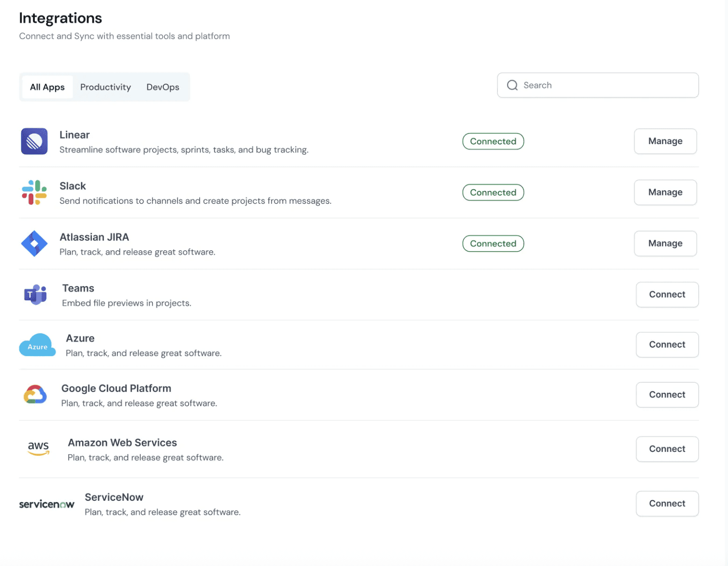Connect Amazon Web Services
This screenshot has height=566, width=728.
(x=667, y=449)
